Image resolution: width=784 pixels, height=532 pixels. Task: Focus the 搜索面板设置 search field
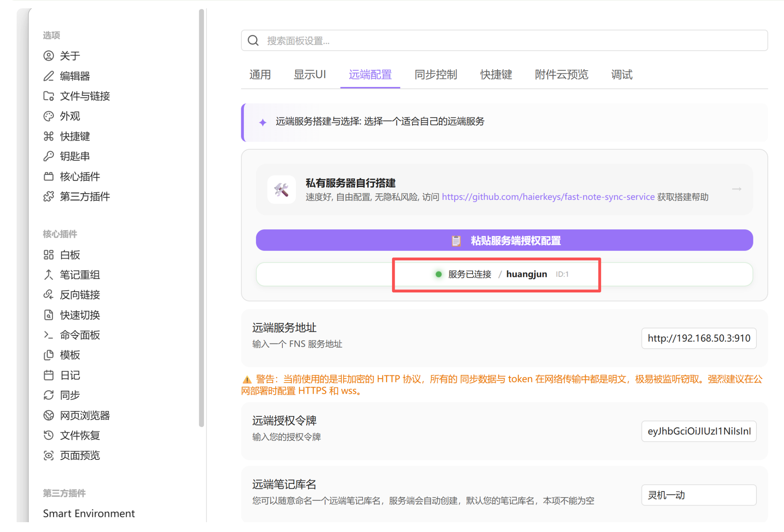point(504,40)
